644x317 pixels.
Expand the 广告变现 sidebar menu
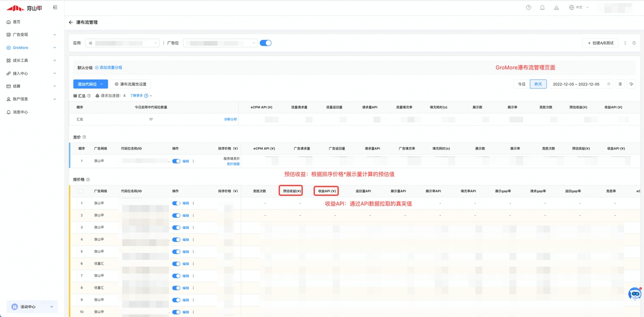click(31, 35)
